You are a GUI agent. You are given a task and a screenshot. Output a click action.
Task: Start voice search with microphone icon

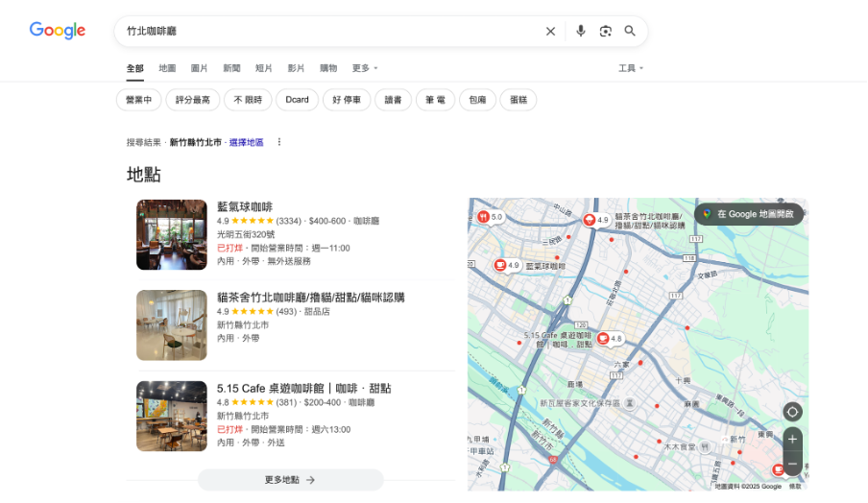(x=580, y=31)
